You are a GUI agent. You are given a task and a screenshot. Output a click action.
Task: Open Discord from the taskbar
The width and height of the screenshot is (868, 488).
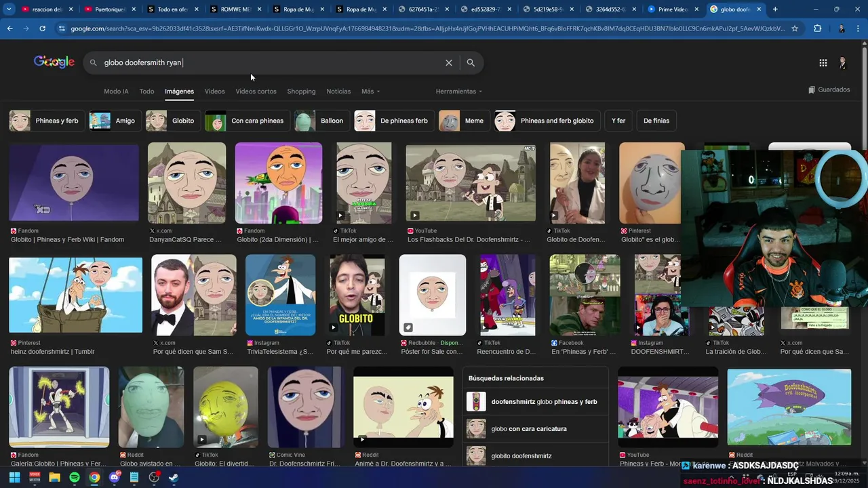point(114,477)
